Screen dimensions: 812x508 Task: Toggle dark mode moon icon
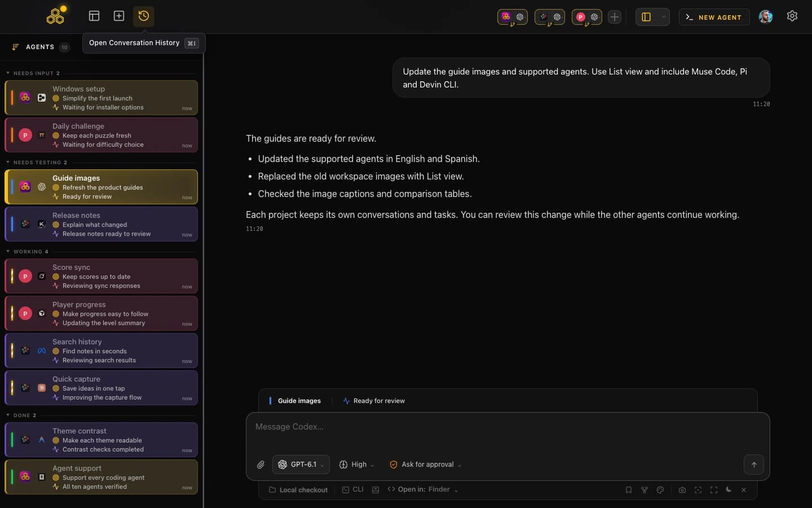[729, 489]
